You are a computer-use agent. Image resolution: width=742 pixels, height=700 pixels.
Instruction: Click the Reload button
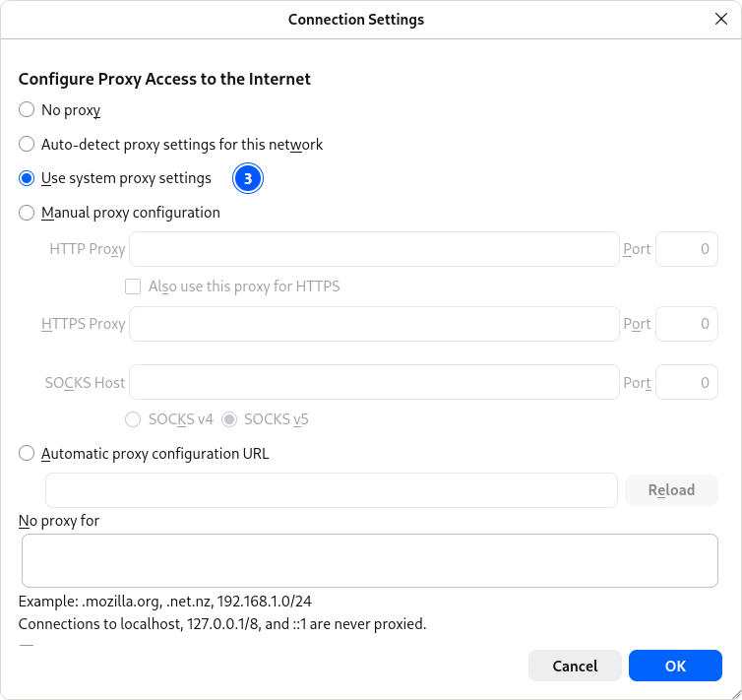tap(671, 490)
